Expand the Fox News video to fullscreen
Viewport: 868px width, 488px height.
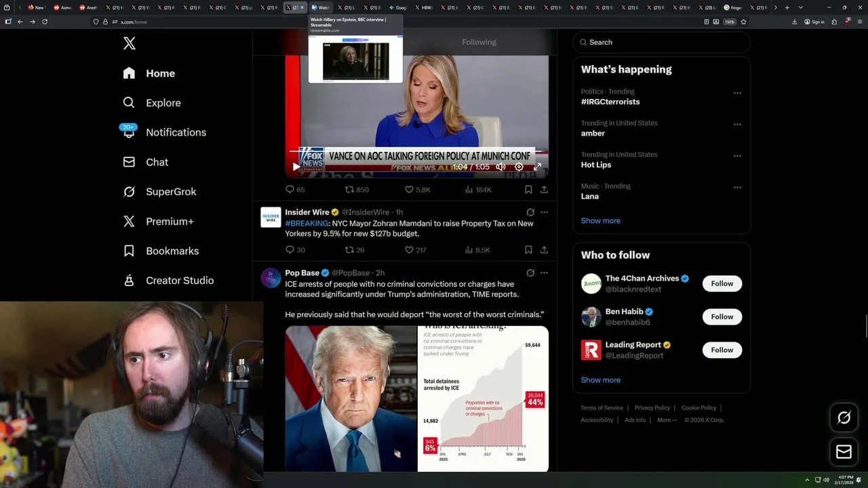(537, 167)
